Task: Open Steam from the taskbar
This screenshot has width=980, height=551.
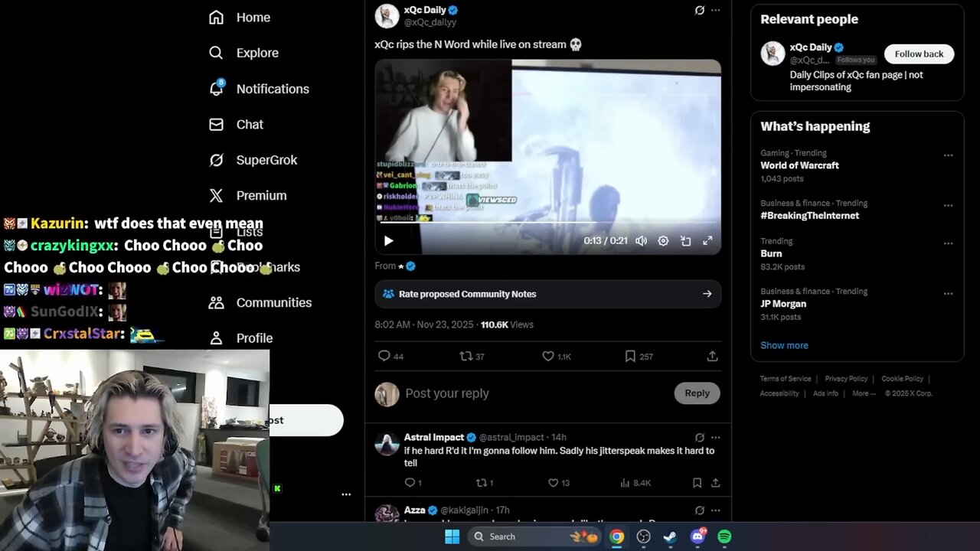Action: click(670, 536)
